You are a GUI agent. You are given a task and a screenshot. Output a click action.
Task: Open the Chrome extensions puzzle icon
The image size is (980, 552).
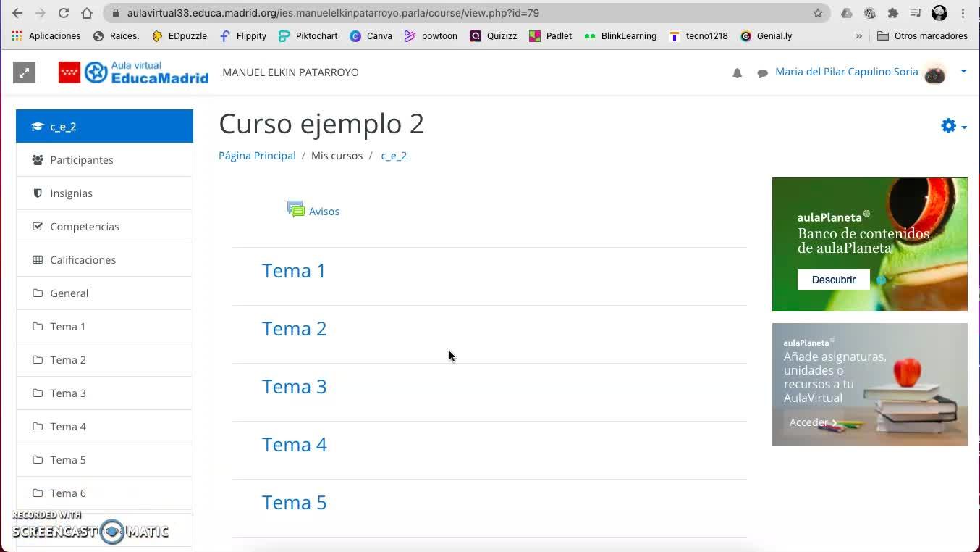tap(893, 13)
